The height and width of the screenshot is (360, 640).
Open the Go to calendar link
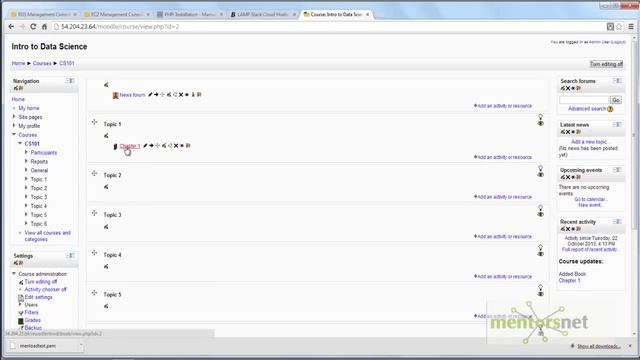point(591,199)
